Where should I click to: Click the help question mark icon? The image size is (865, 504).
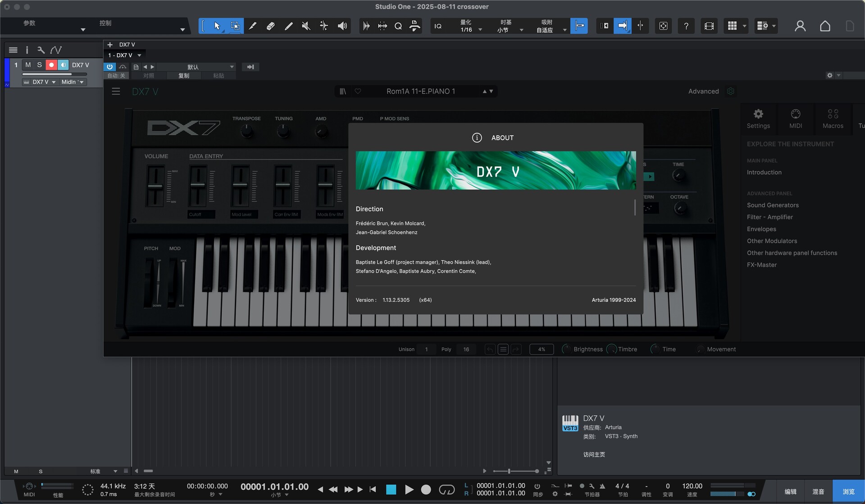(686, 26)
